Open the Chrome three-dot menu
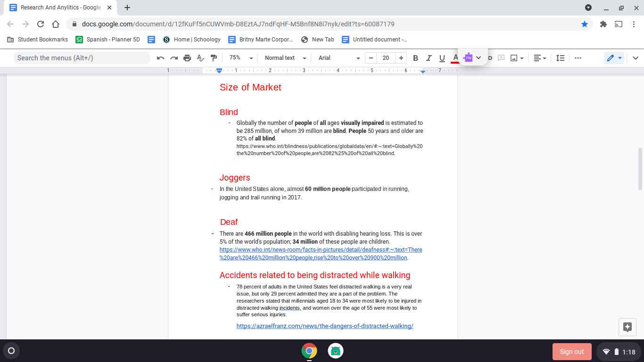The image size is (644, 362). pyautogui.click(x=634, y=24)
